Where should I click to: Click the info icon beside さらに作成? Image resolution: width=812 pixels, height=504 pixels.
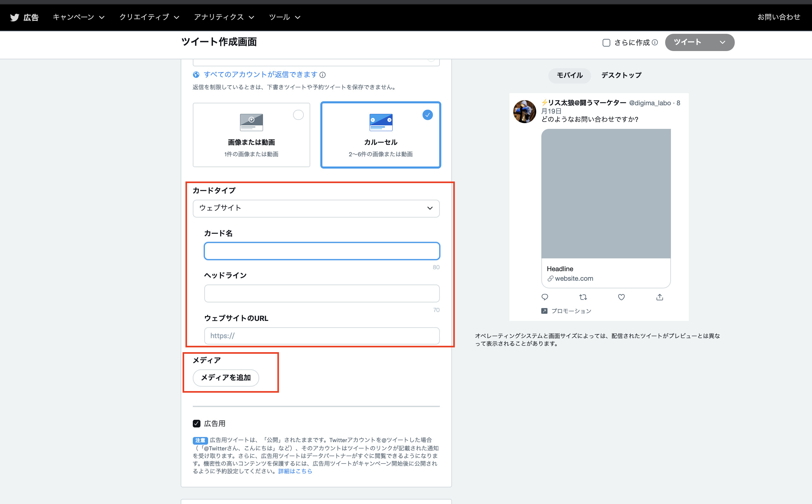pyautogui.click(x=656, y=42)
